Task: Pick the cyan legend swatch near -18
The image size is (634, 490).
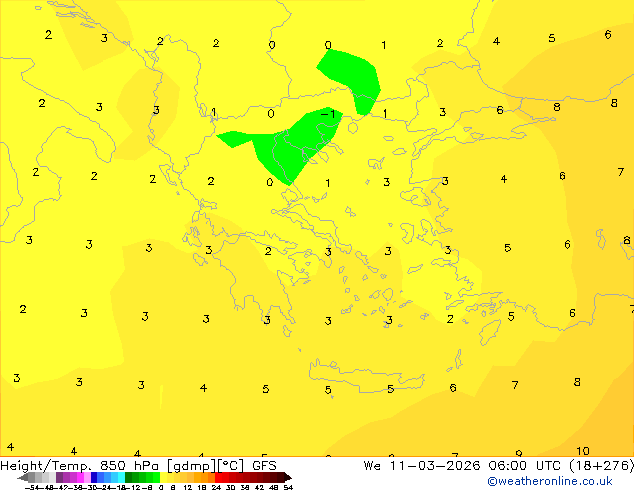Action: point(121,477)
